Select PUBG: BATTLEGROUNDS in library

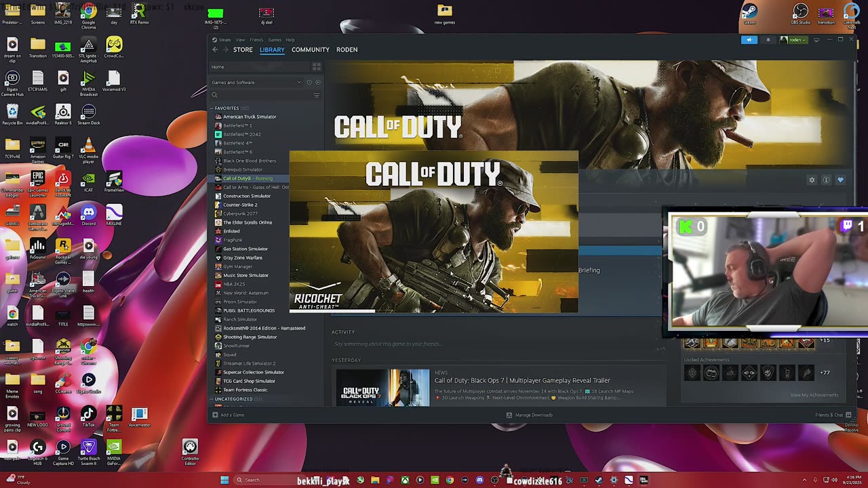(249, 310)
